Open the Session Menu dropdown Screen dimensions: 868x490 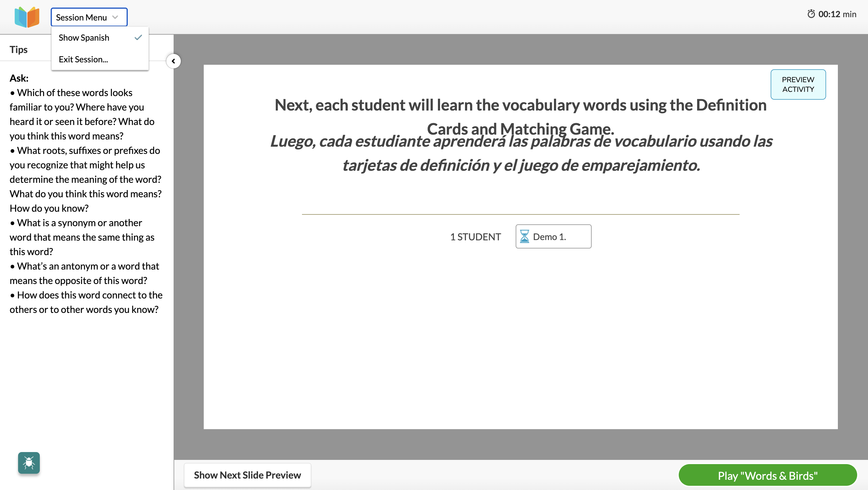click(89, 17)
